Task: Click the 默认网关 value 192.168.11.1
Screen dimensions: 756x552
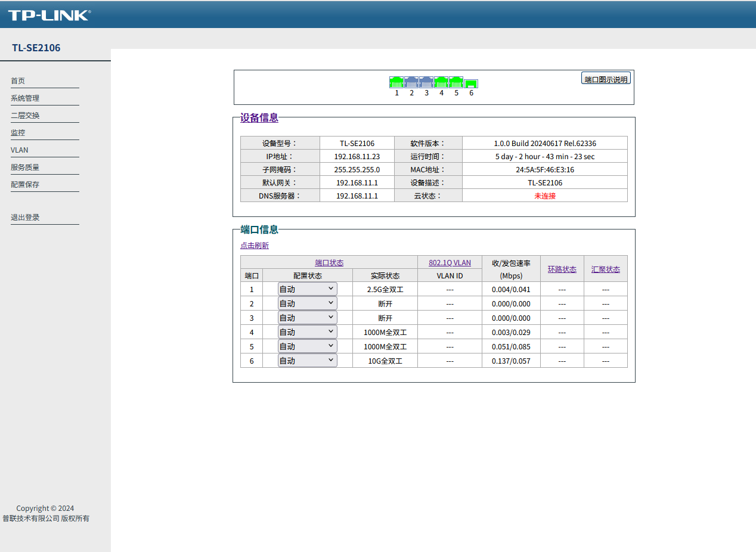Action: point(357,182)
